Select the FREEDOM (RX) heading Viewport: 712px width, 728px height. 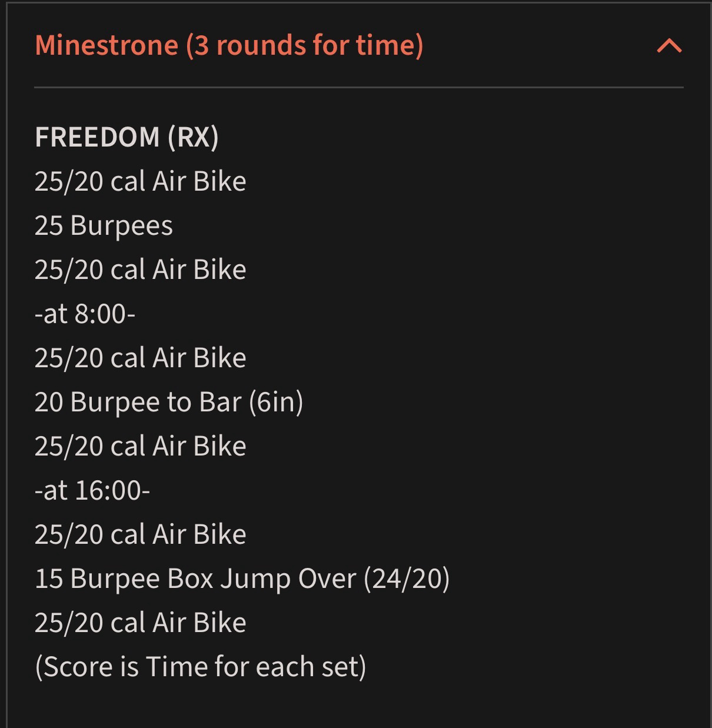[127, 137]
